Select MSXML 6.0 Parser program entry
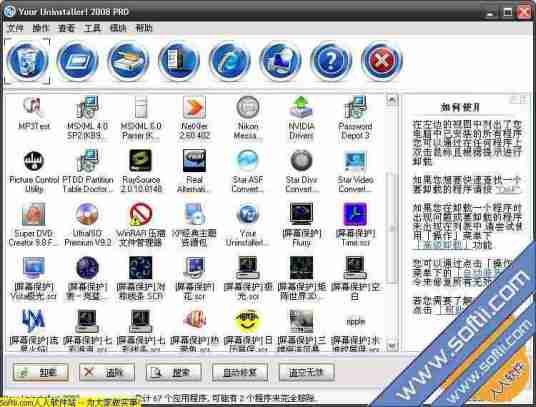 tap(141, 118)
